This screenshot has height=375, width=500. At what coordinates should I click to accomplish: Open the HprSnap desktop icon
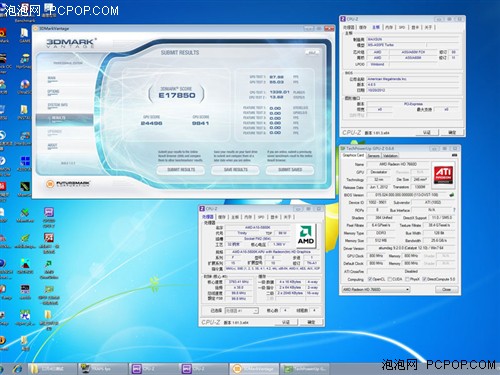[24, 62]
